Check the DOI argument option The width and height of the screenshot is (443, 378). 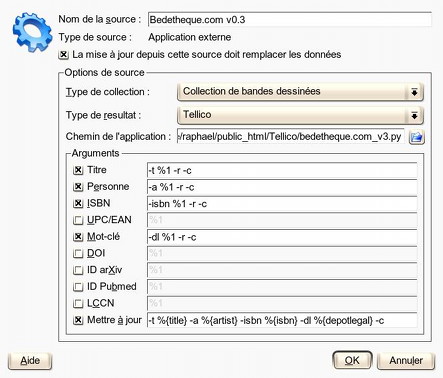click(x=78, y=253)
